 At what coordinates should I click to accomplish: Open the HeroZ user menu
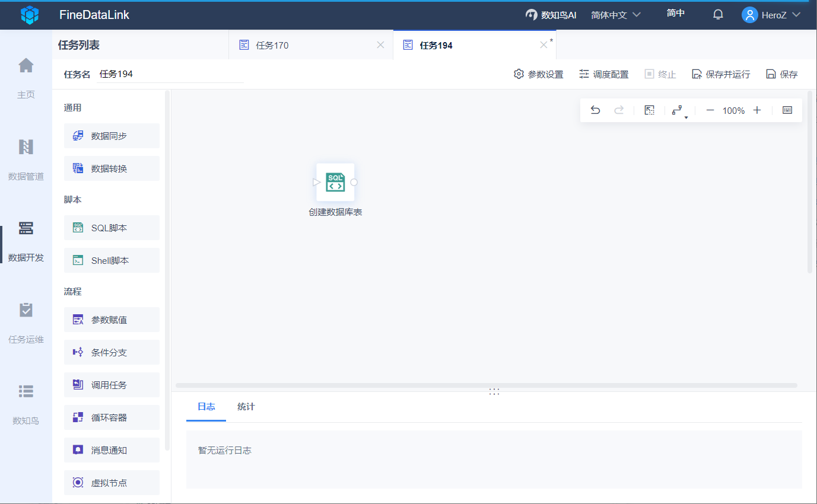(x=771, y=15)
